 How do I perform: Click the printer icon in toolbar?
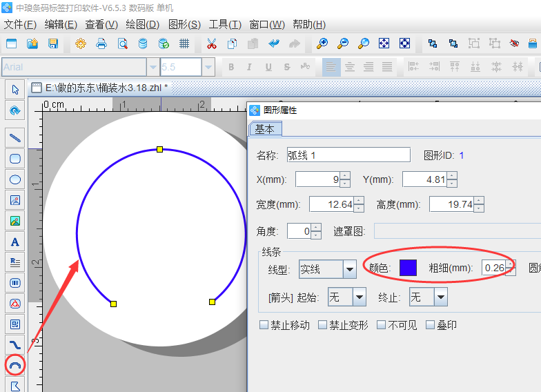coord(101,43)
